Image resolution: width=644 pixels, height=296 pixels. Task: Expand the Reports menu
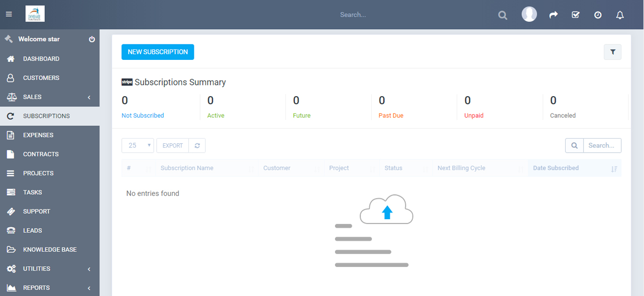[x=50, y=288]
